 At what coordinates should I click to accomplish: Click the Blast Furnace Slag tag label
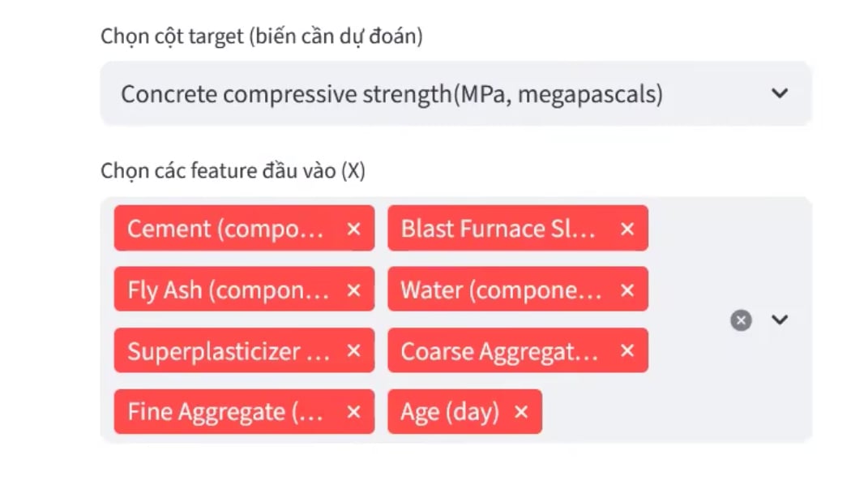click(x=498, y=229)
